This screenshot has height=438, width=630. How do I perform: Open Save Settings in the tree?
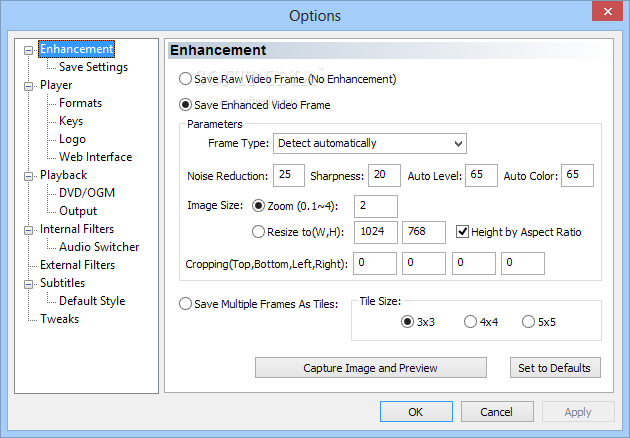[93, 67]
